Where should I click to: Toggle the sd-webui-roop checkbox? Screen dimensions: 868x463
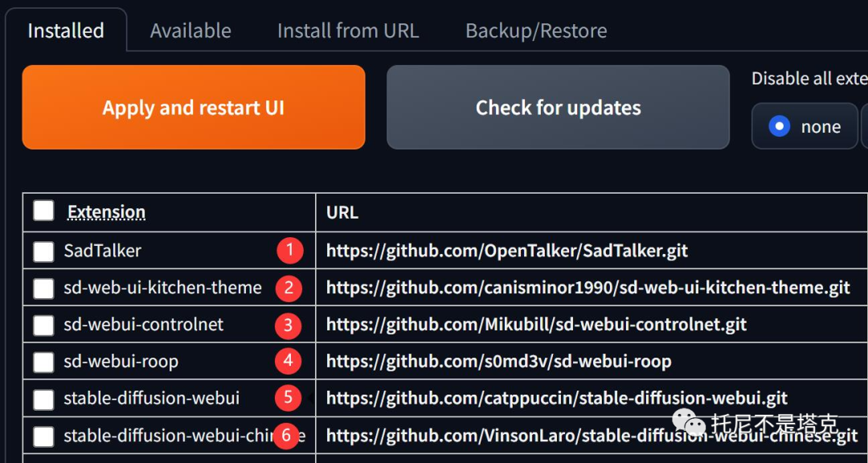click(x=43, y=363)
